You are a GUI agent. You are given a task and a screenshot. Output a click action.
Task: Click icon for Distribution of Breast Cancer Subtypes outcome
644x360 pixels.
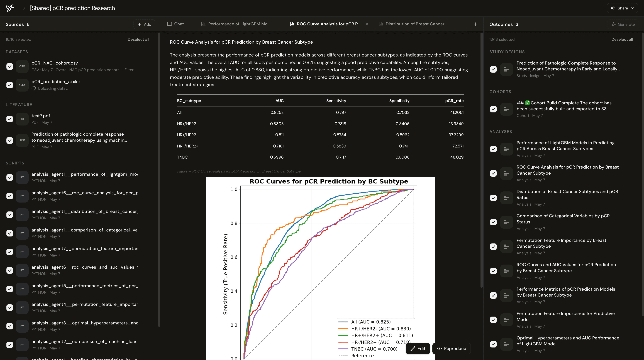point(506,198)
